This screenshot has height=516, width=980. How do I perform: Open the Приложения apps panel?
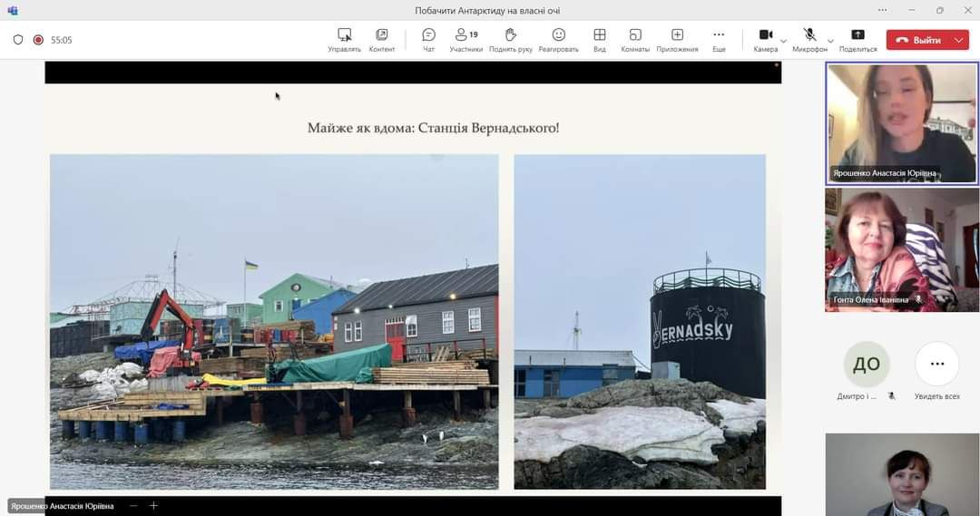tap(677, 39)
